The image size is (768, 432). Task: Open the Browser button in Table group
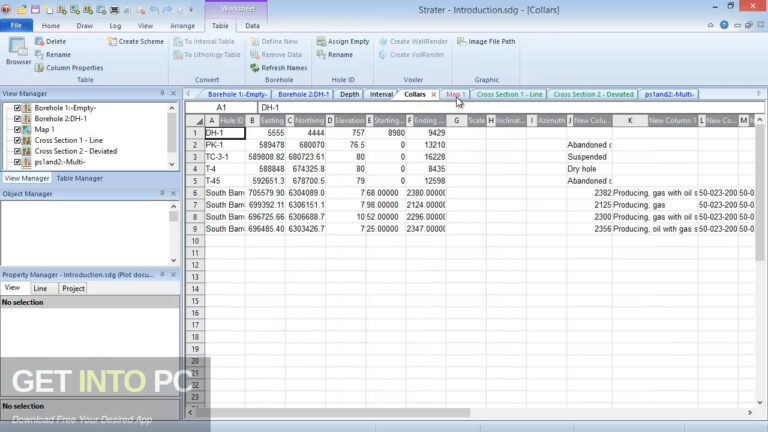point(18,51)
